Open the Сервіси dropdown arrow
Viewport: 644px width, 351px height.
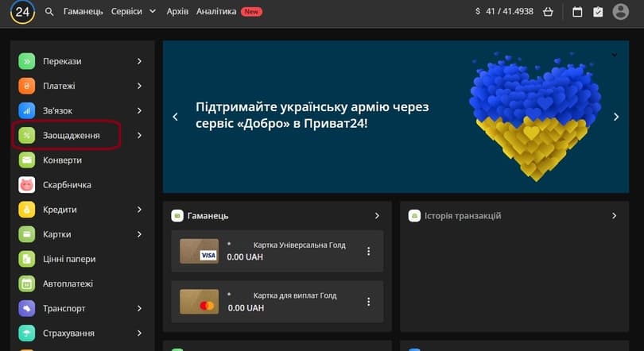click(153, 11)
